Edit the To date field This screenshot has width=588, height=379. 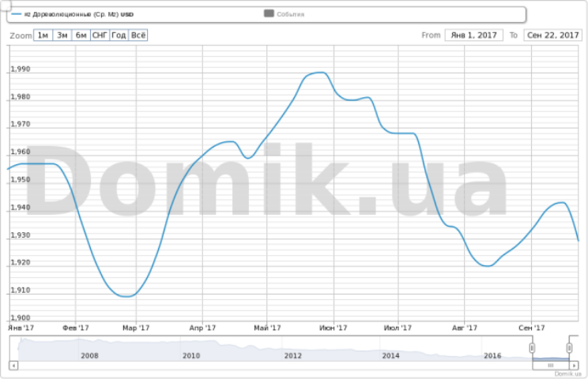pos(552,36)
